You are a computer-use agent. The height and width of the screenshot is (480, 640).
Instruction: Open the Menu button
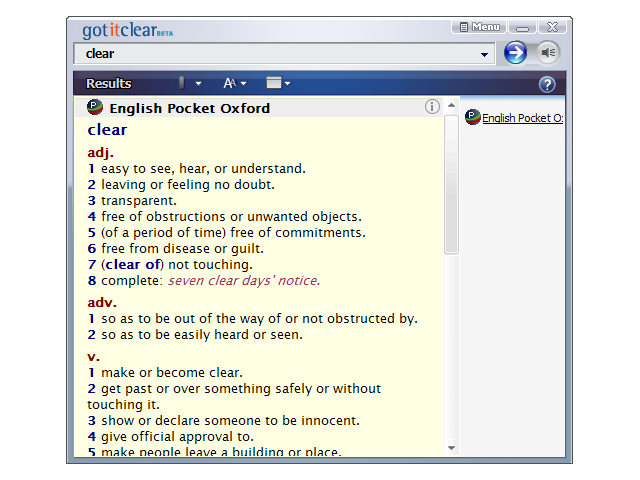coord(479,27)
